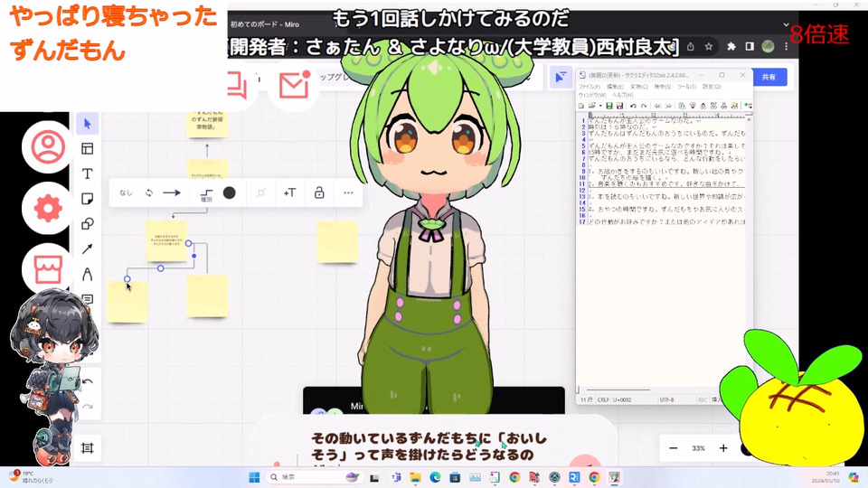The height and width of the screenshot is (488, 868).
Task: Toggle the browser side panel icon
Action: click(749, 46)
